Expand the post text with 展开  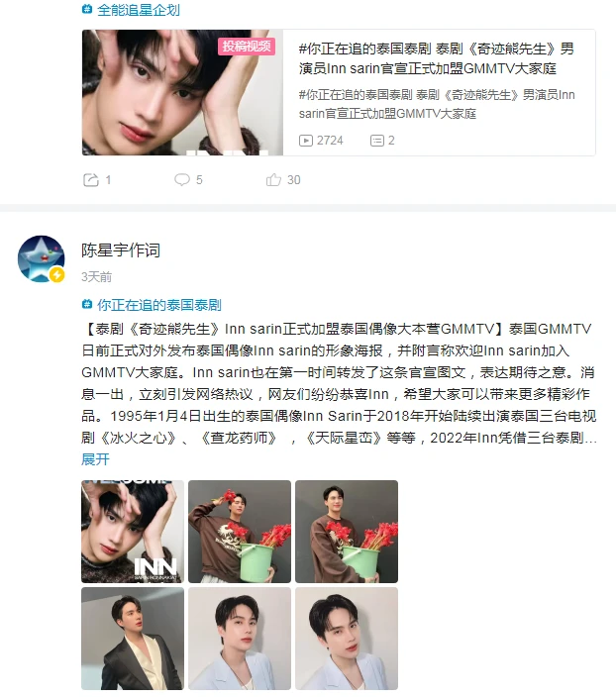[x=95, y=459]
